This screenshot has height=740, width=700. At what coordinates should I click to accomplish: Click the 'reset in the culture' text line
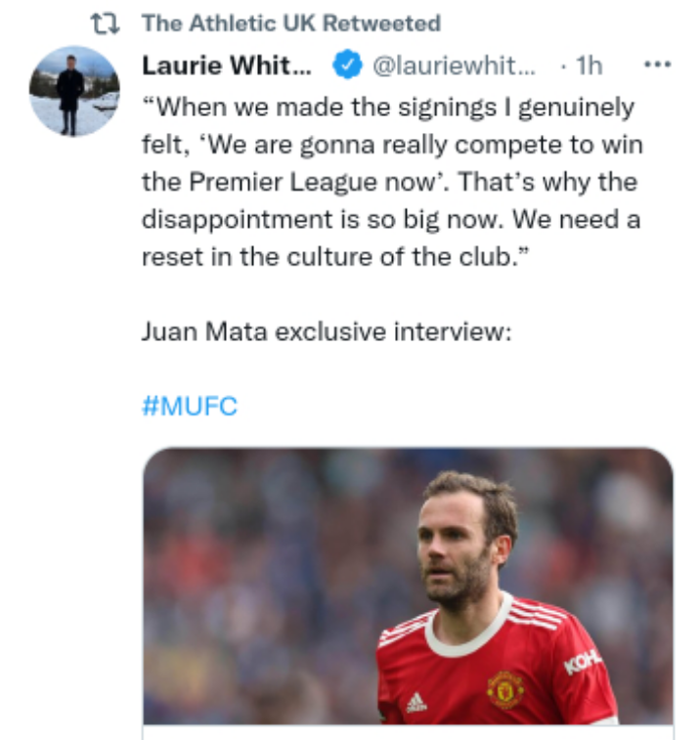[335, 257]
